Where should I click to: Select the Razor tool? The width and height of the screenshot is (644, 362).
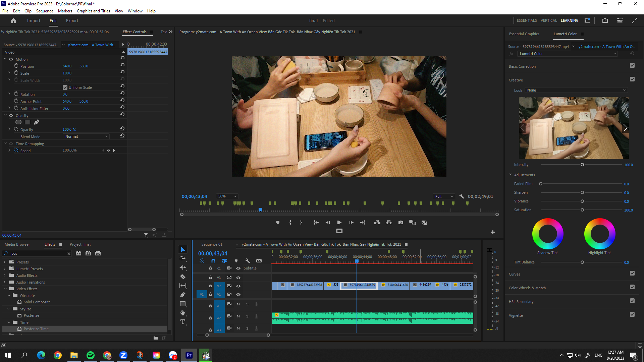(183, 277)
